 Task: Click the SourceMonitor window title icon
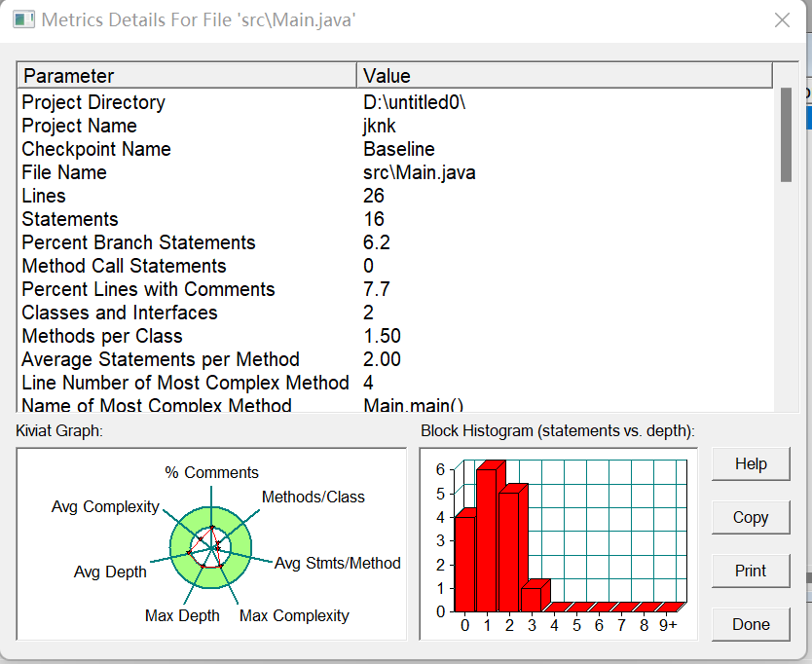pos(23,19)
